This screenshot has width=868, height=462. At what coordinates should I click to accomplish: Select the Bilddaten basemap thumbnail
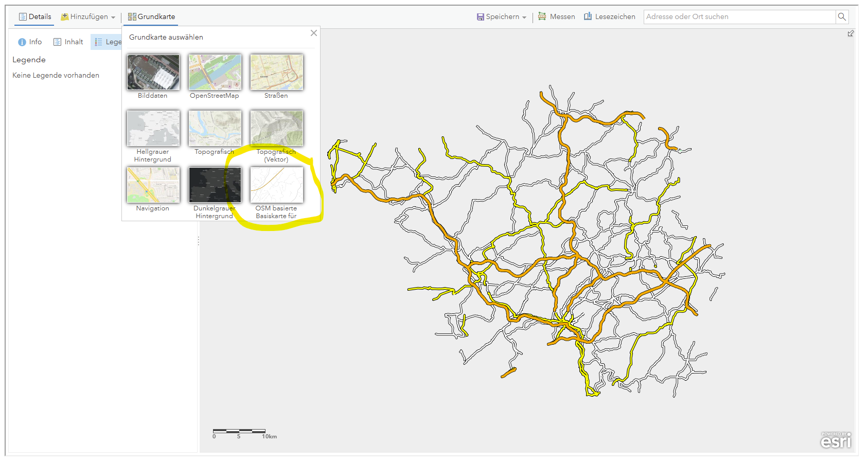tap(153, 72)
